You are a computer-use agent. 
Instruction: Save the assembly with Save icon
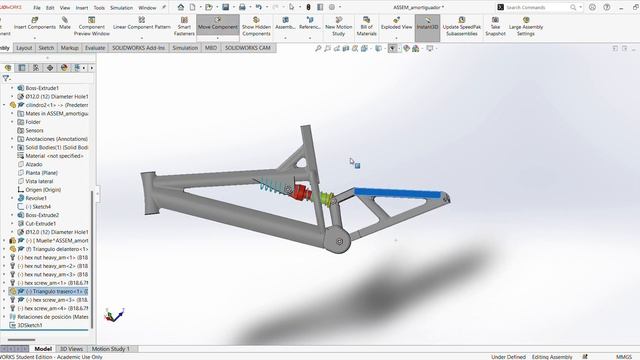click(225, 7)
